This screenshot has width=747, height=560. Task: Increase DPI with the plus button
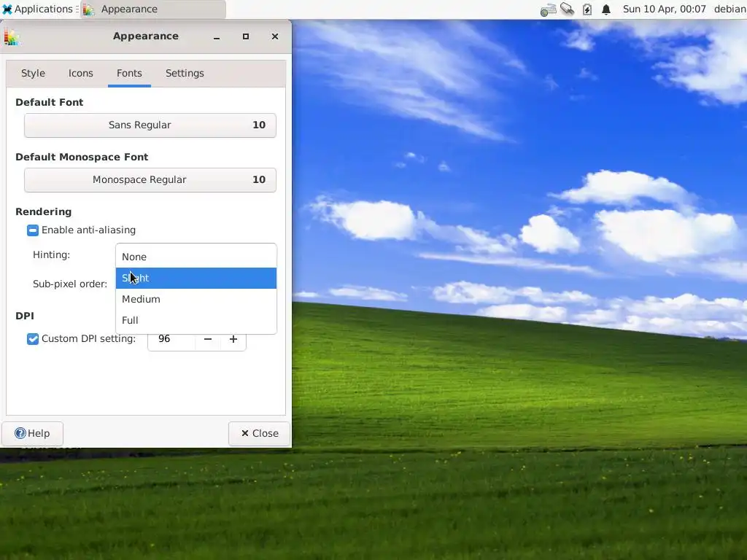pyautogui.click(x=233, y=339)
